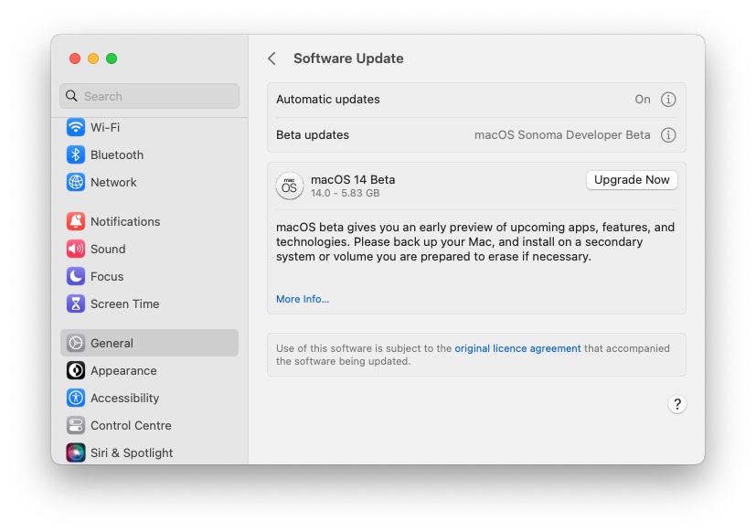
Task: Open Focus moon icon in sidebar
Action: coord(76,277)
